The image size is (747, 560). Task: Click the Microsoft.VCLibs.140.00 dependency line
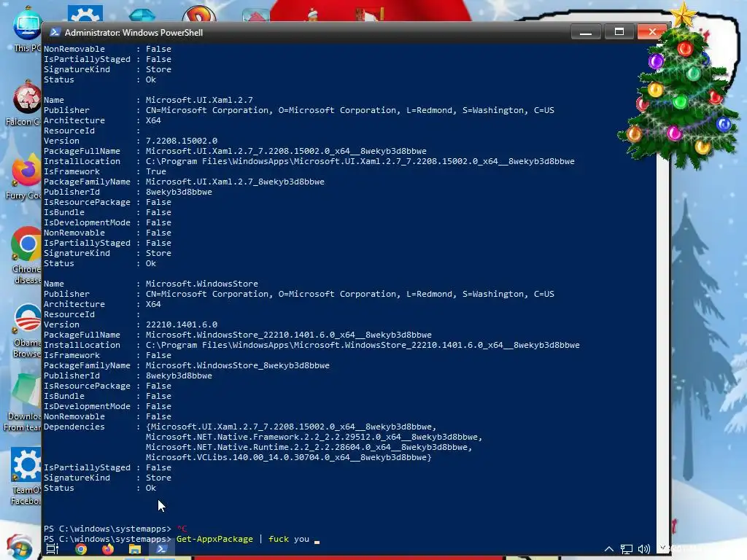(289, 458)
